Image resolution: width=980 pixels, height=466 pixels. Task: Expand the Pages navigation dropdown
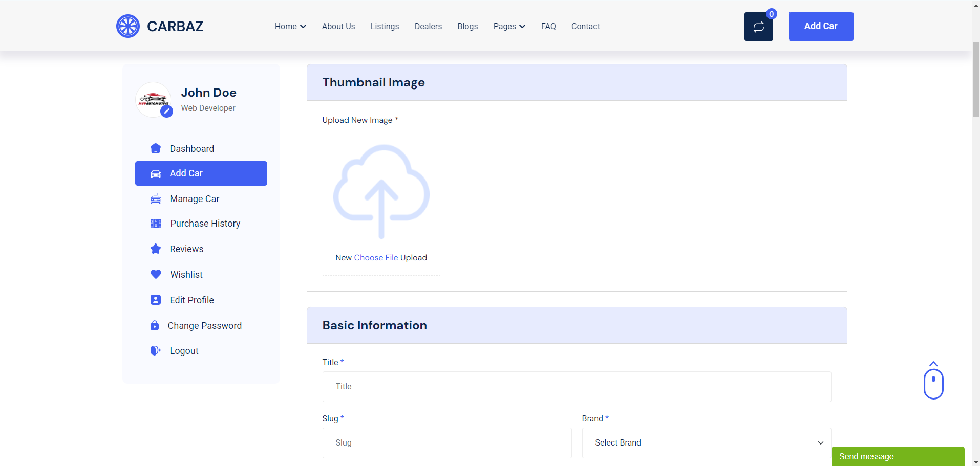click(509, 27)
